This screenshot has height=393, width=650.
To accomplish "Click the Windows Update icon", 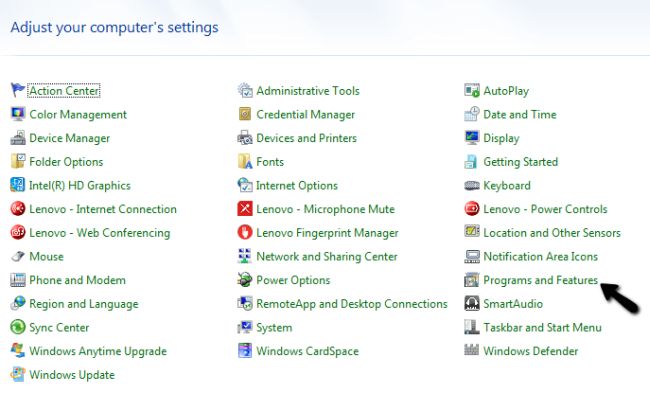I will pos(18,374).
